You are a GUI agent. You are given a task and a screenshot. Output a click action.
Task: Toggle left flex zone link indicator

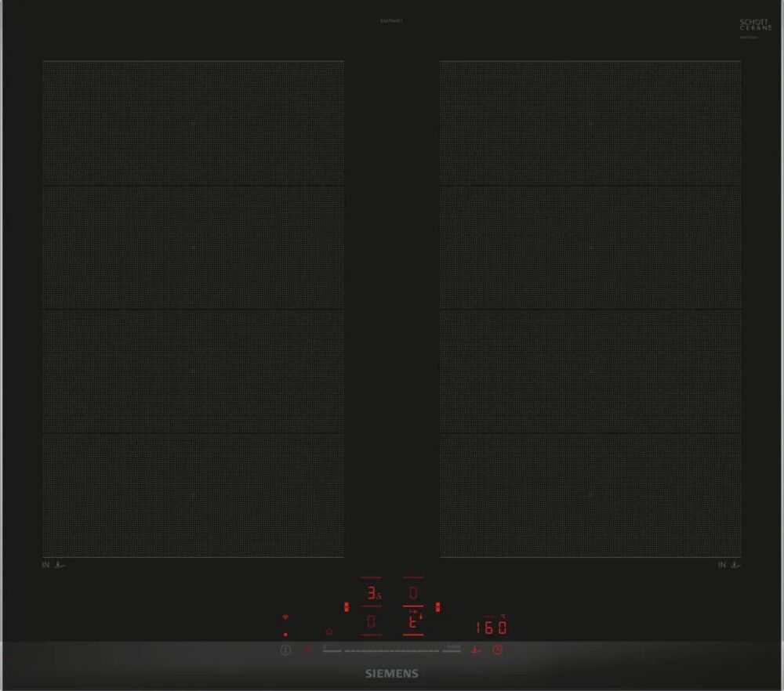345,606
